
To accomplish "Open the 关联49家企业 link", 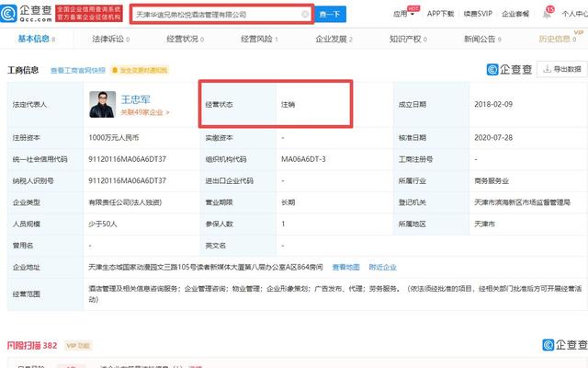I will [145, 112].
